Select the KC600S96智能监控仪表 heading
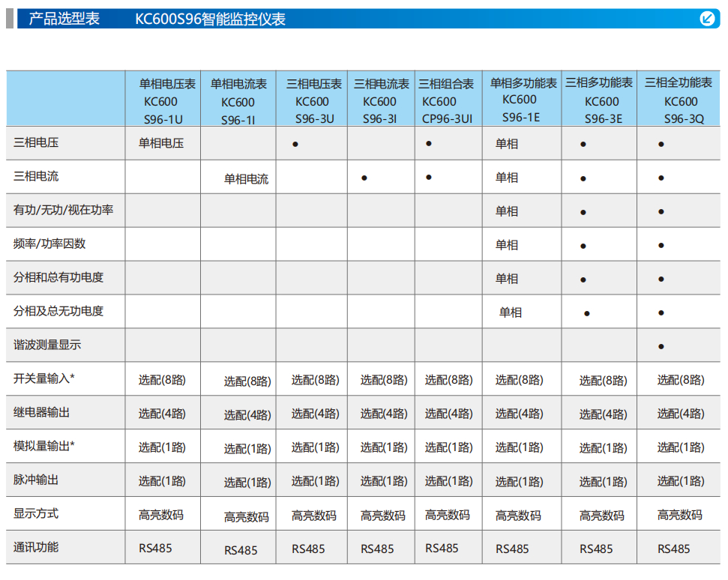Viewport: 728px width, 580px height. click(211, 19)
